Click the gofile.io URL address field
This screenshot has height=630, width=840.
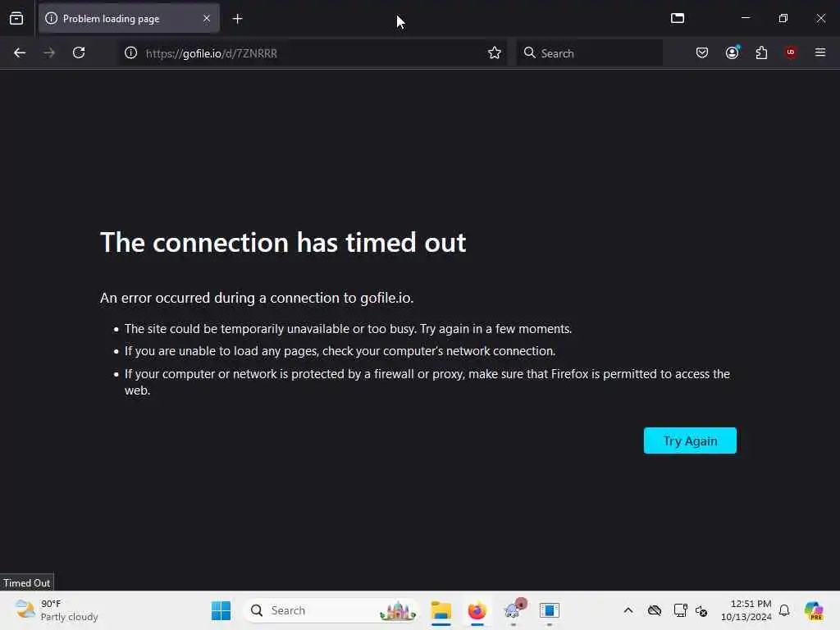pos(313,53)
